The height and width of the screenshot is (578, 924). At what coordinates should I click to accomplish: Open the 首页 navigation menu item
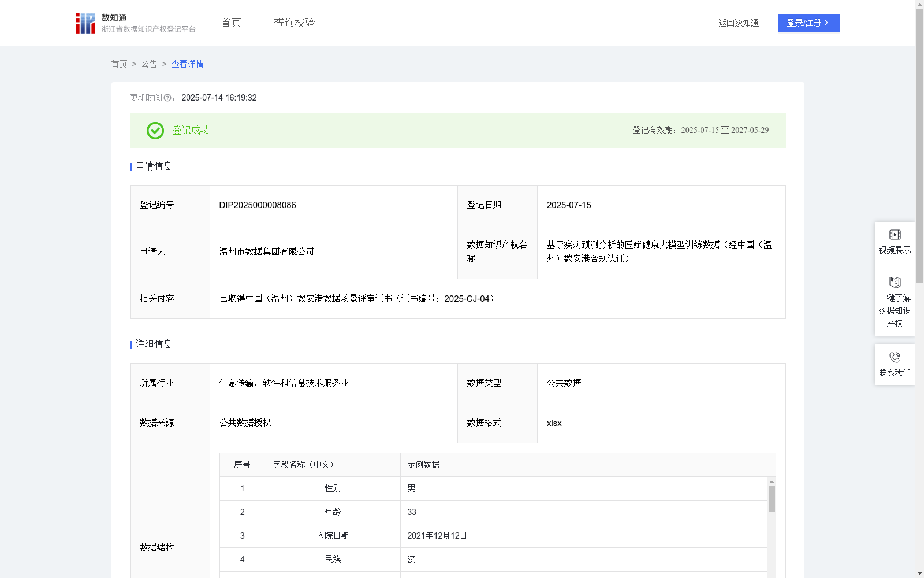pos(231,23)
